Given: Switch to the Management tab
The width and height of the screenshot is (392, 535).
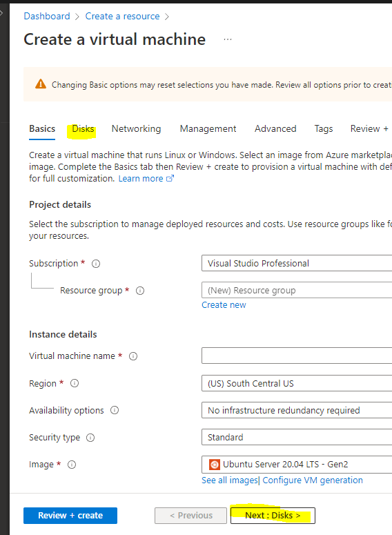Looking at the screenshot, I should (x=208, y=128).
